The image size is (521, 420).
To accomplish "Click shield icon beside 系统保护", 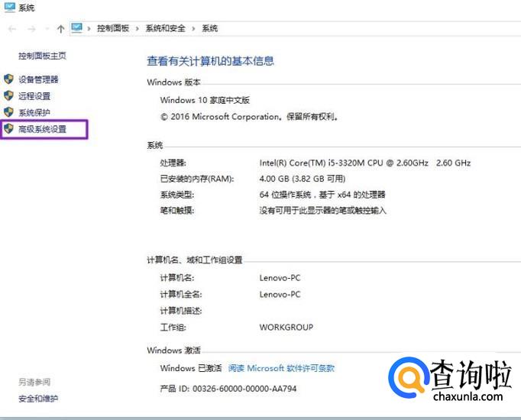I will [x=8, y=112].
